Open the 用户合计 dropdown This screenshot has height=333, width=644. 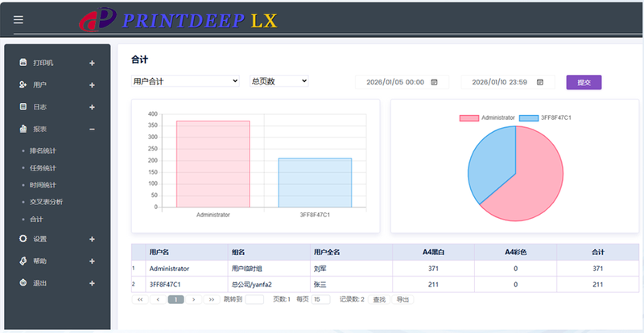click(x=185, y=81)
